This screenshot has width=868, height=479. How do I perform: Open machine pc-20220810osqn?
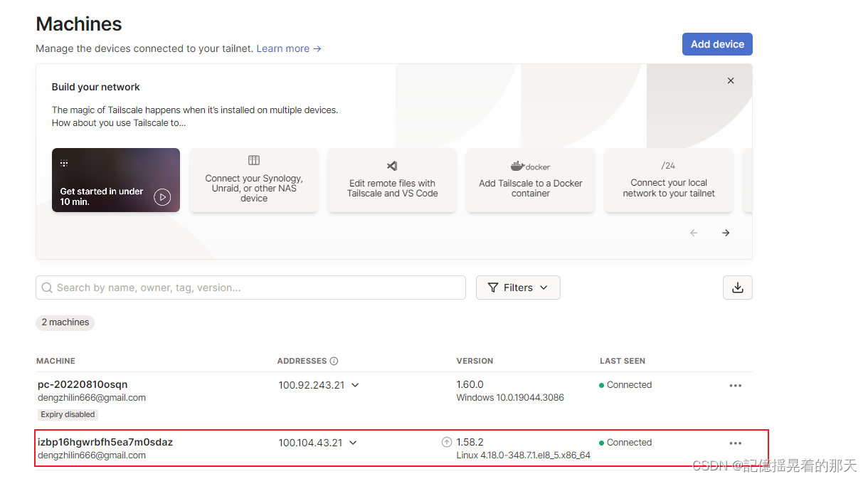pos(83,384)
